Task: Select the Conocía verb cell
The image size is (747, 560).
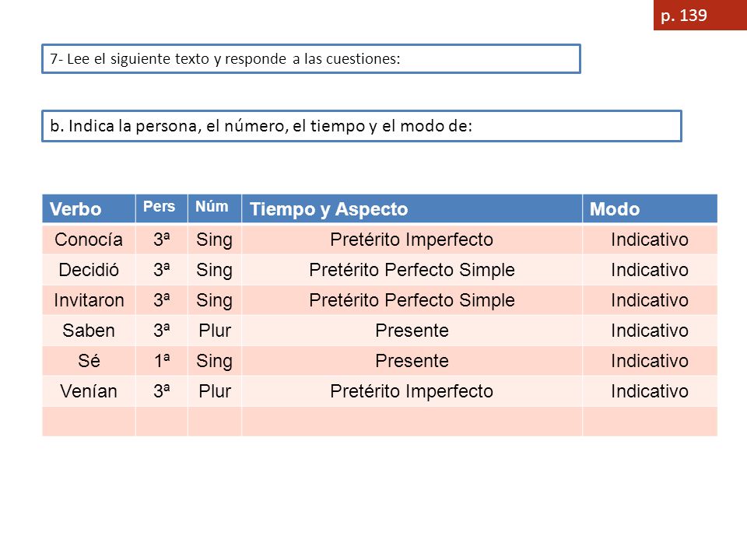Action: (x=89, y=239)
